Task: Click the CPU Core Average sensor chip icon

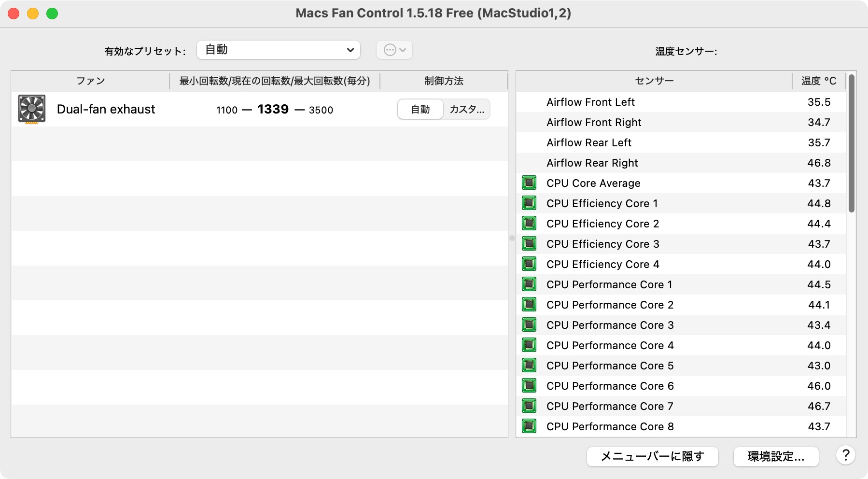Action: coord(530,183)
